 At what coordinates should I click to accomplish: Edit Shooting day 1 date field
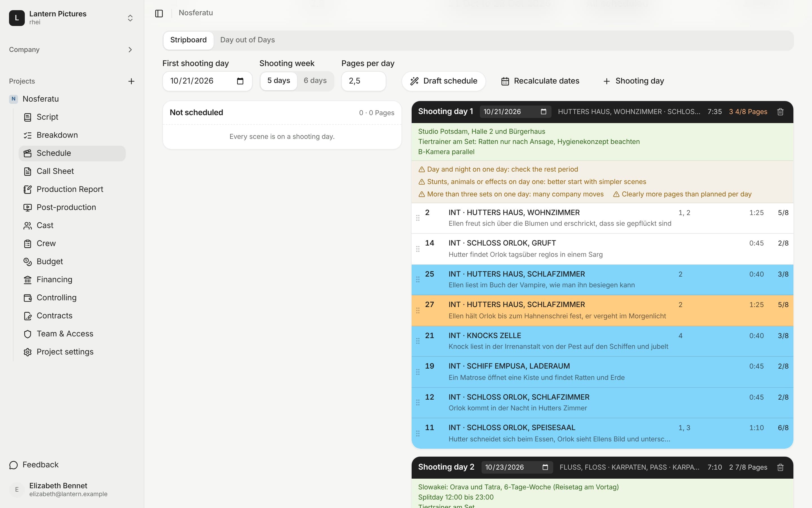(x=515, y=112)
